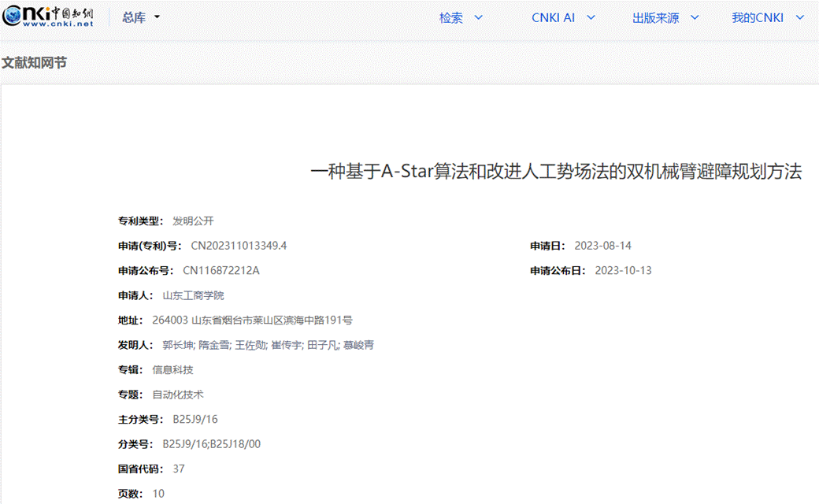Image resolution: width=819 pixels, height=504 pixels.
Task: Click the 信息科技 album value
Action: pos(172,369)
